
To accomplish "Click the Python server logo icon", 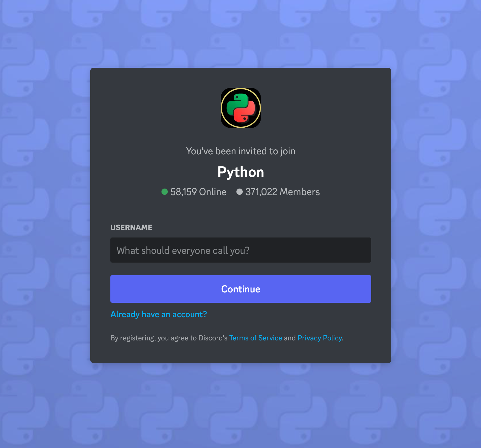I will pyautogui.click(x=241, y=108).
